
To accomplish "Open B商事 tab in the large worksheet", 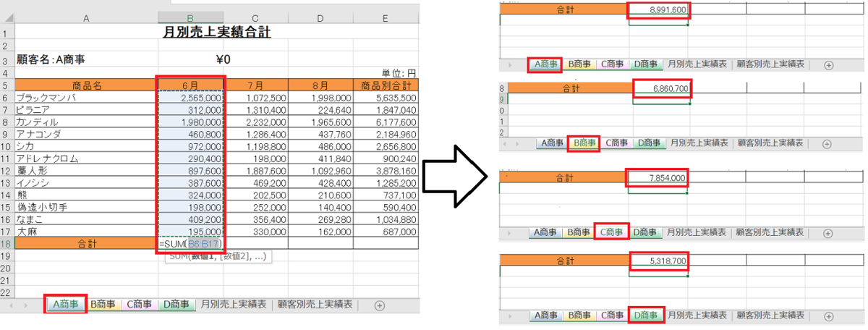I will (103, 305).
